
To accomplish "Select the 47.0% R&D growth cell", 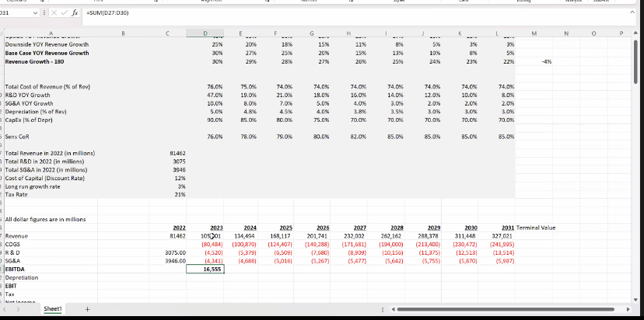I will pos(205,95).
